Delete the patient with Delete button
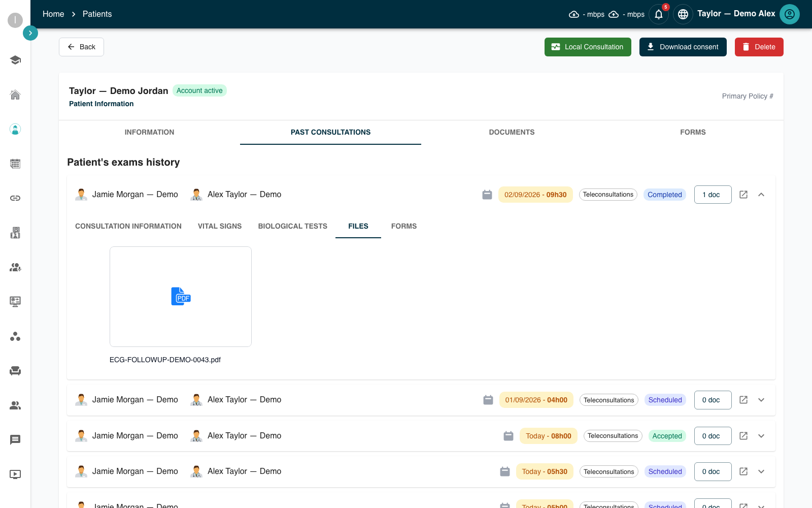Screen dimensions: 812x508 (759, 47)
